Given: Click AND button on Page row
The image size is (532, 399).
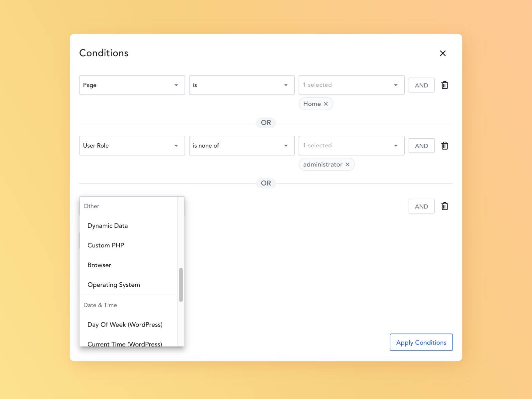Looking at the screenshot, I should pyautogui.click(x=421, y=85).
